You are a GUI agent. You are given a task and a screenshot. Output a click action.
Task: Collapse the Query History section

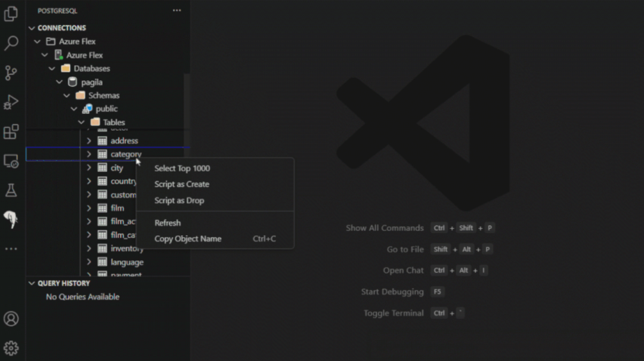32,283
